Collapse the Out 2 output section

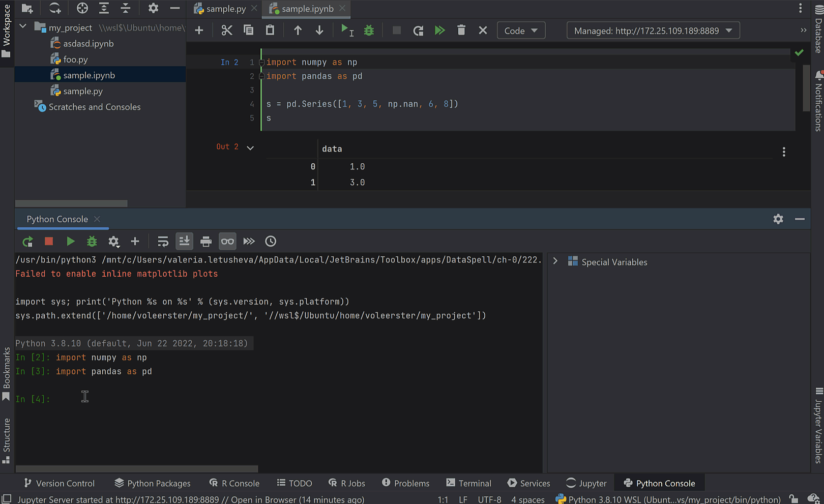(x=250, y=147)
